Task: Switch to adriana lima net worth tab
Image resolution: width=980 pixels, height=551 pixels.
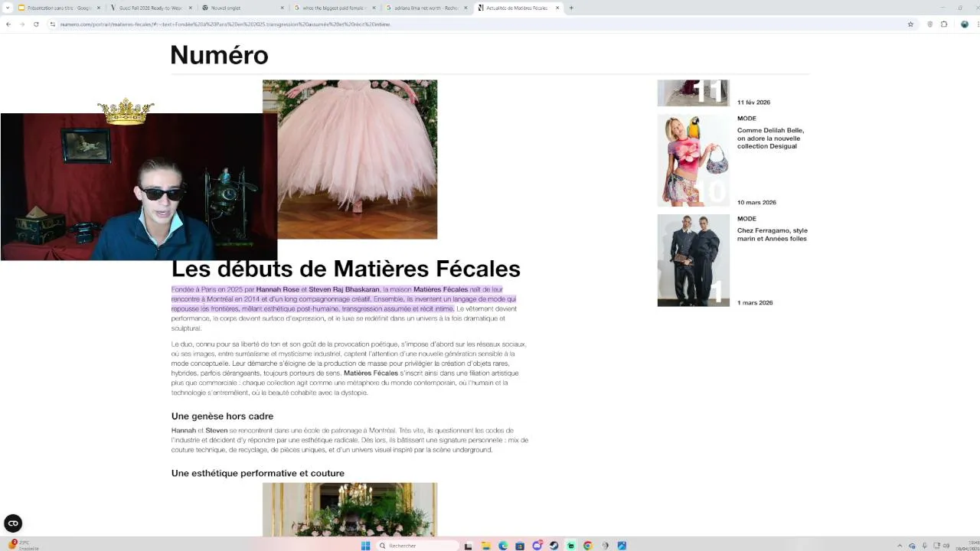Action: tap(426, 8)
